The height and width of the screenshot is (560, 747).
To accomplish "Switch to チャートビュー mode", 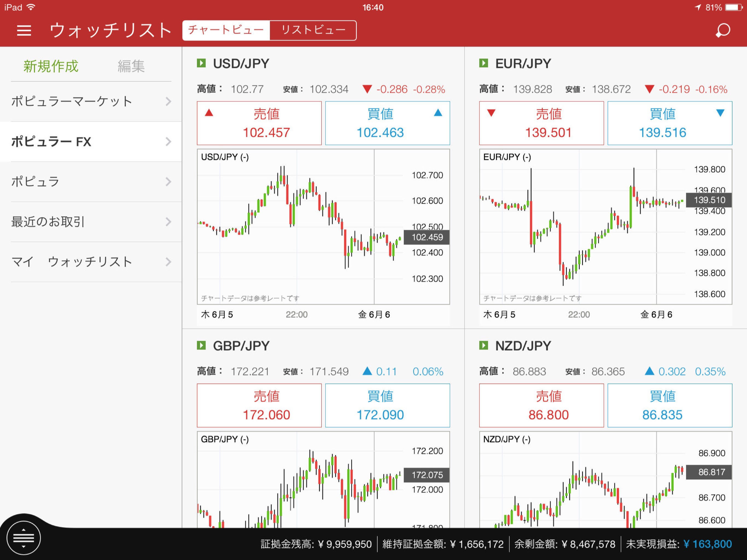I will [226, 30].
